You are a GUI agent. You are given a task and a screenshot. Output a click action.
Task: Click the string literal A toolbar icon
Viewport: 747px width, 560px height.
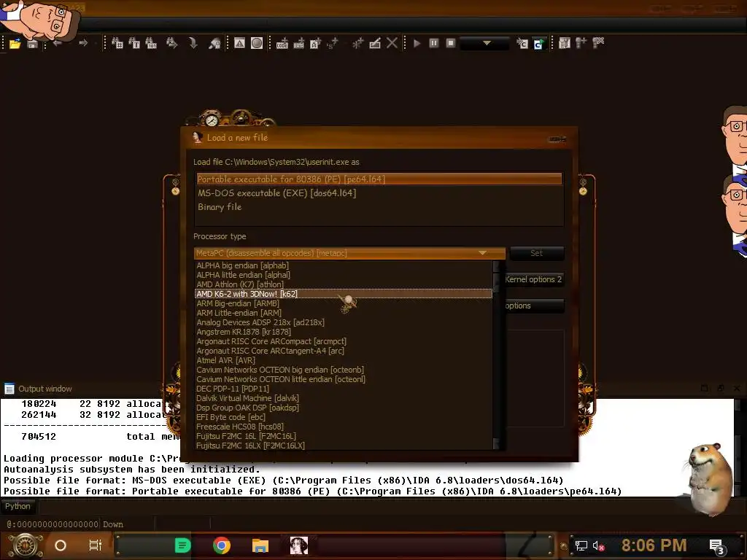[315, 43]
